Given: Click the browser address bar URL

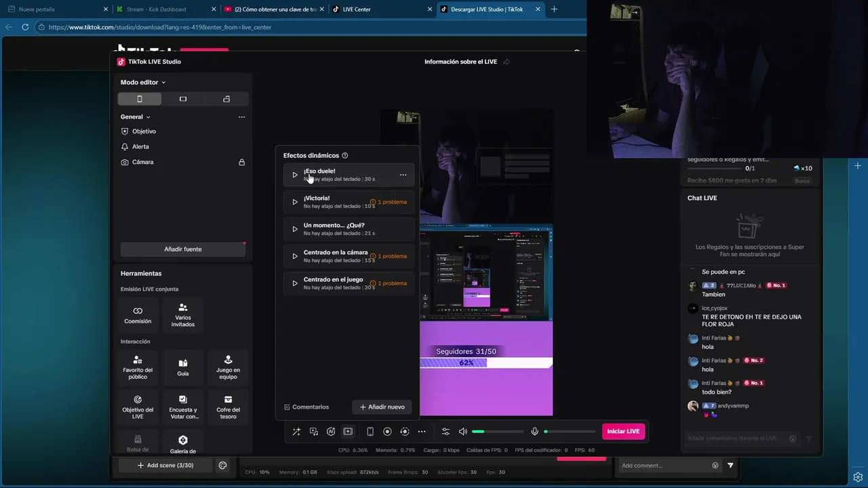Looking at the screenshot, I should 160,28.
